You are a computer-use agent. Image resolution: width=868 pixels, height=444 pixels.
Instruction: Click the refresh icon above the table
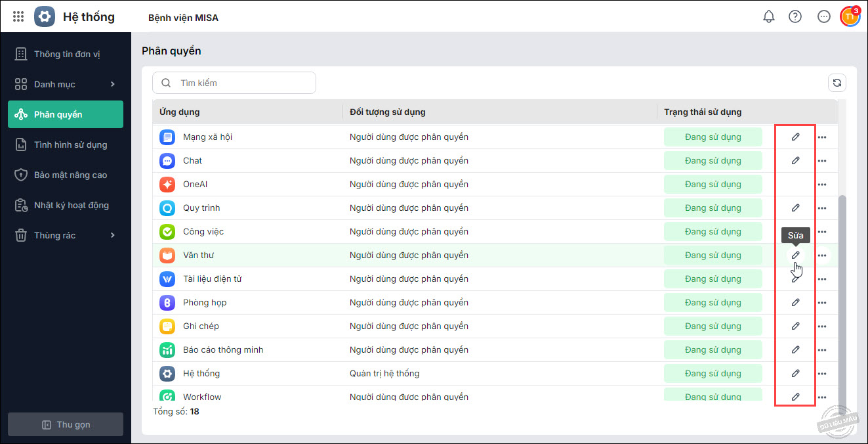click(x=837, y=83)
